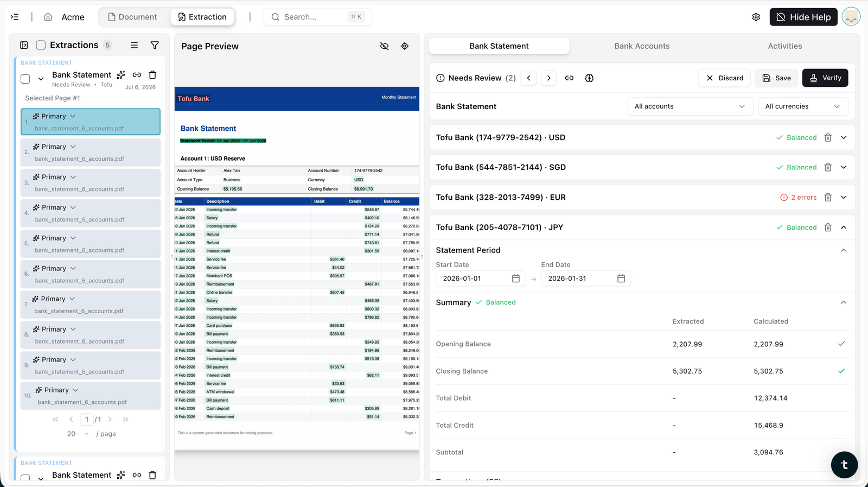Click the Discard button

coord(725,78)
